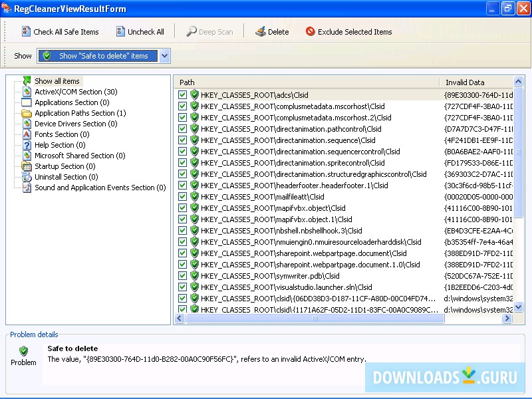532x399 pixels.
Task: Click invalid data value {00020D05-0000-000
Action: (x=478, y=197)
